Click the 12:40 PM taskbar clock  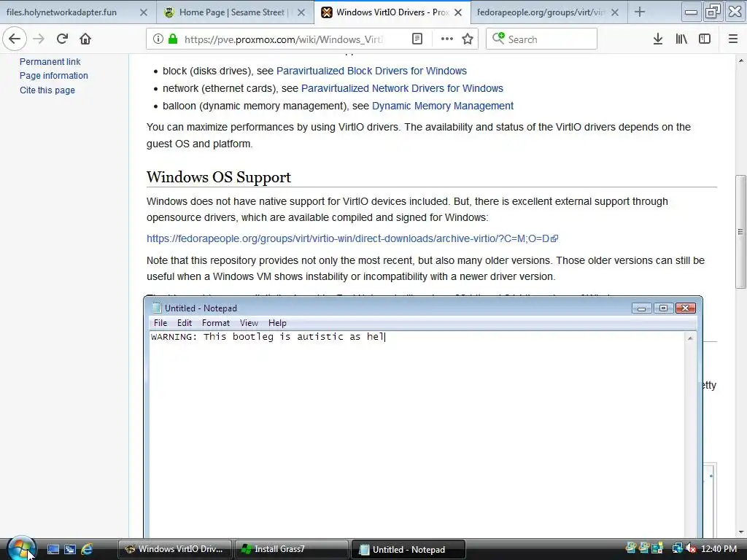(719, 549)
